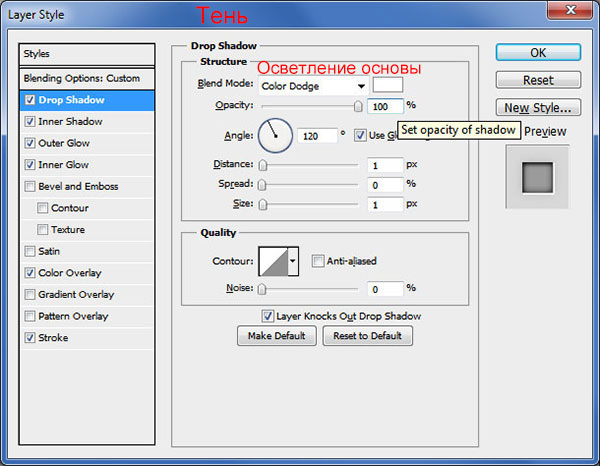Image resolution: width=600 pixels, height=466 pixels.
Task: Toggle the Anti-aliased checkbox
Action: pyautogui.click(x=318, y=262)
